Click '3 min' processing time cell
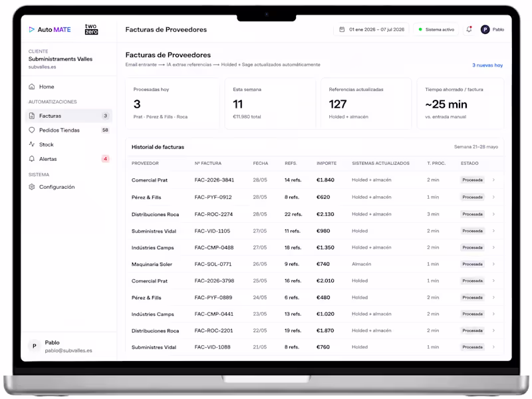The image size is (532, 399). tap(433, 214)
